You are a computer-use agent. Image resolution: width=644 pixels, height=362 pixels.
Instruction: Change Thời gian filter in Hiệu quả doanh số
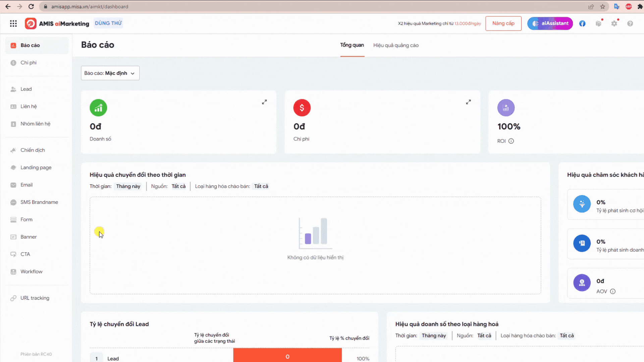pyautogui.click(x=434, y=336)
